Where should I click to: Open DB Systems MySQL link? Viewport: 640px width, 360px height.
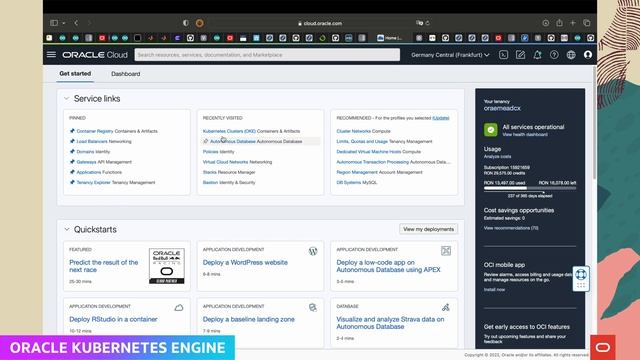click(x=357, y=182)
